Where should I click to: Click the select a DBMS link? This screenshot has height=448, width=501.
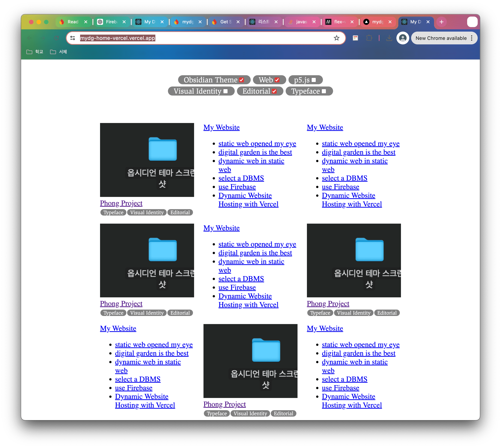241,178
